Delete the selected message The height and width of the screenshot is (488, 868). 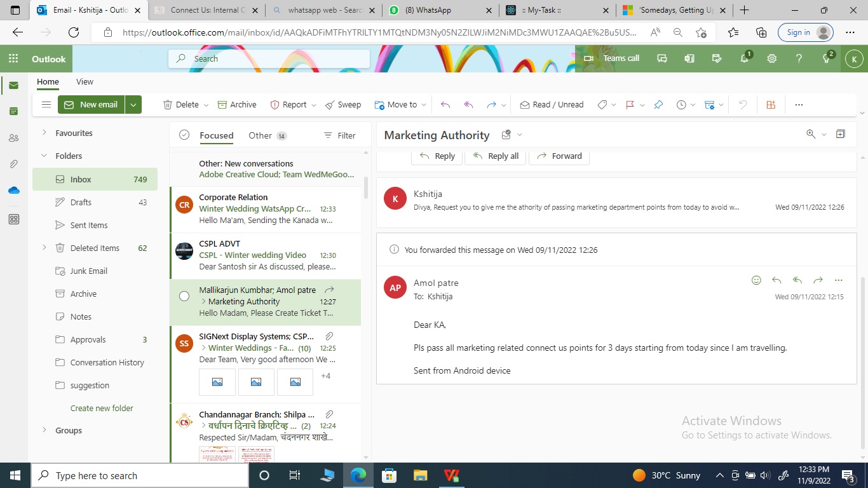pos(181,105)
